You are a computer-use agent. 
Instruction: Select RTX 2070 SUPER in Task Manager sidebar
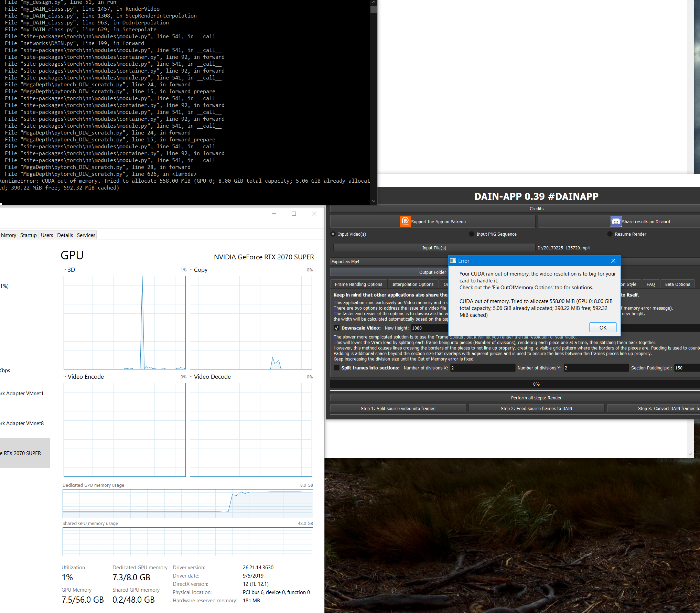point(25,453)
